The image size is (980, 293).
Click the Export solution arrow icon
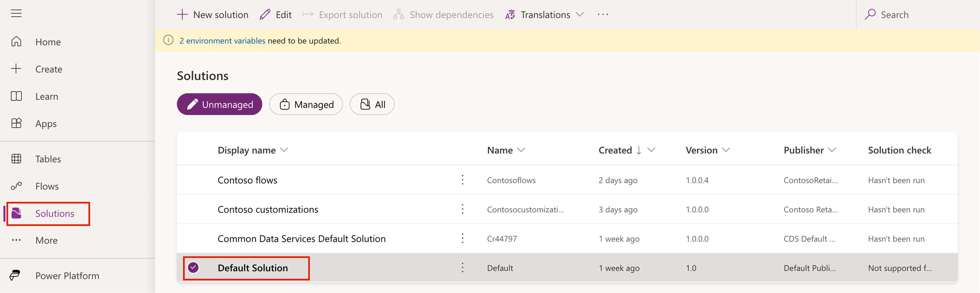coord(308,14)
